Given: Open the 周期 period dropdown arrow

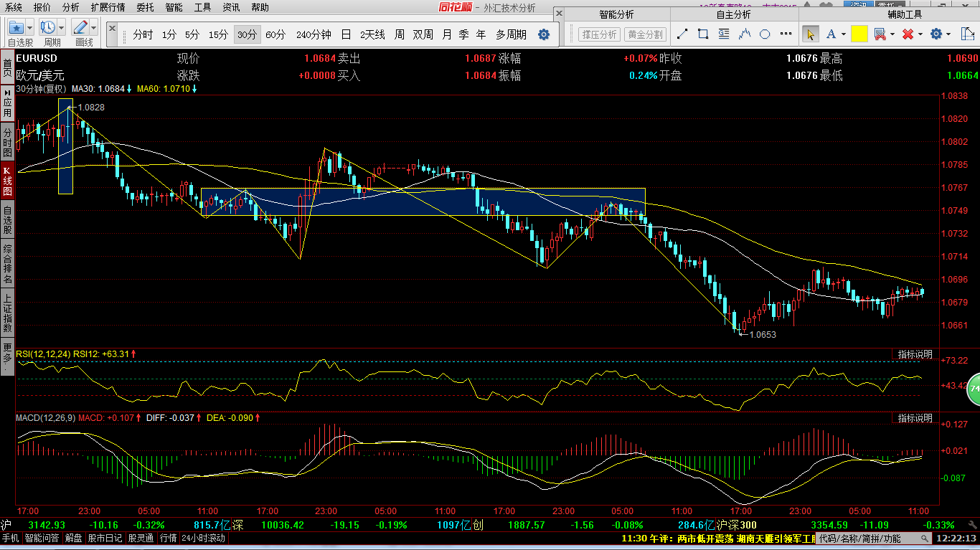Looking at the screenshot, I should coord(62,27).
